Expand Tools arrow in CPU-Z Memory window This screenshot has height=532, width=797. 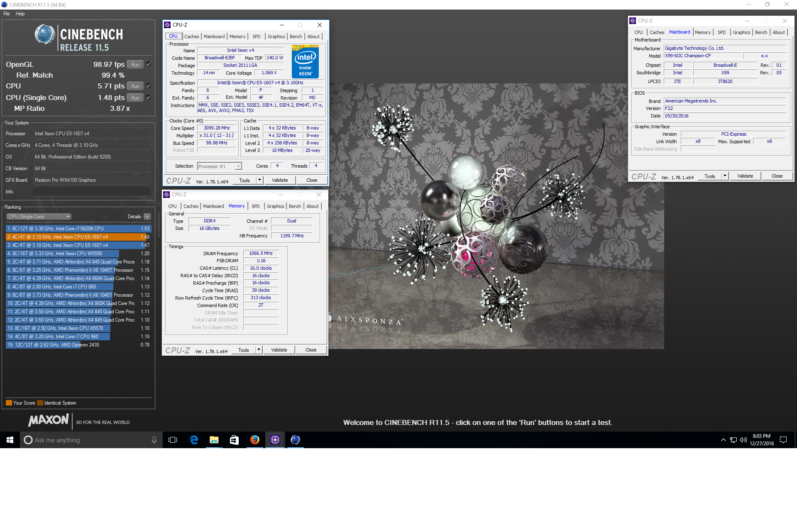coord(259,350)
